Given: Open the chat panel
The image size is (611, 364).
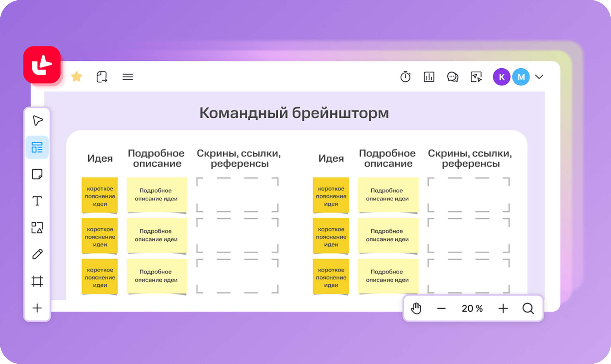Looking at the screenshot, I should tap(452, 77).
